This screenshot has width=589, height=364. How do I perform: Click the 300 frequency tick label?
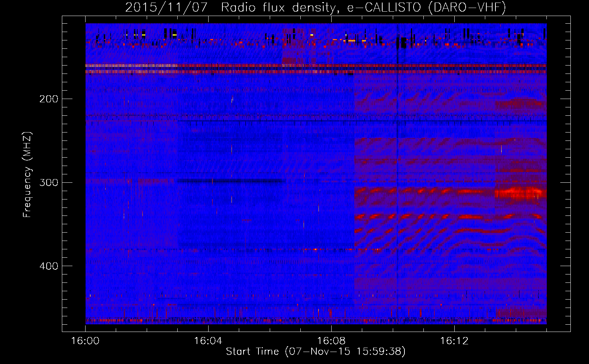point(49,182)
